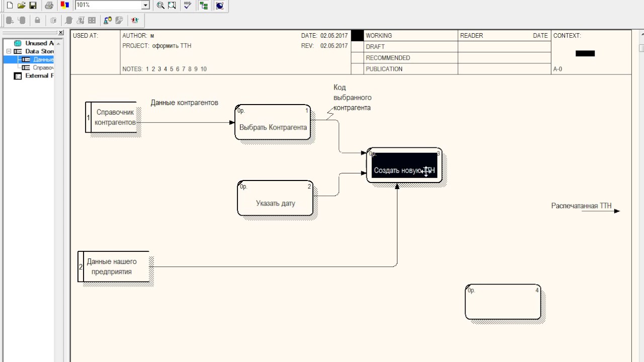Select Unused Arrows tree item
644x362 pixels.
coord(39,43)
